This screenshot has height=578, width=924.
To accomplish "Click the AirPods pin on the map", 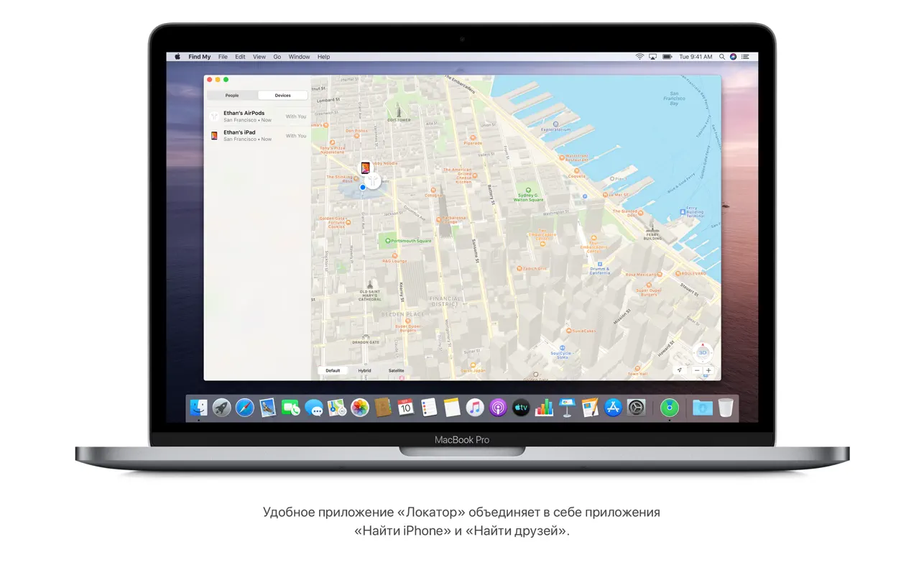I will [374, 180].
